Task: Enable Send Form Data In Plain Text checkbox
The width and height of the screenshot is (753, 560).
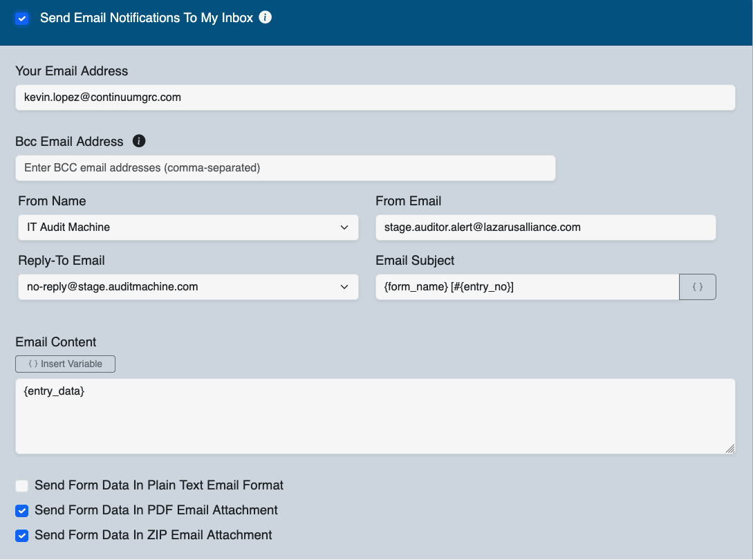Action: coord(22,486)
